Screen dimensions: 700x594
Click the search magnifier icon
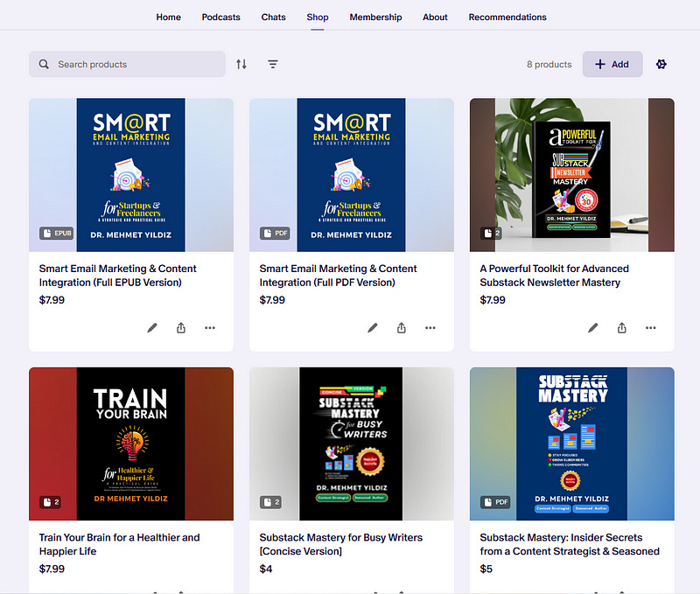(44, 64)
